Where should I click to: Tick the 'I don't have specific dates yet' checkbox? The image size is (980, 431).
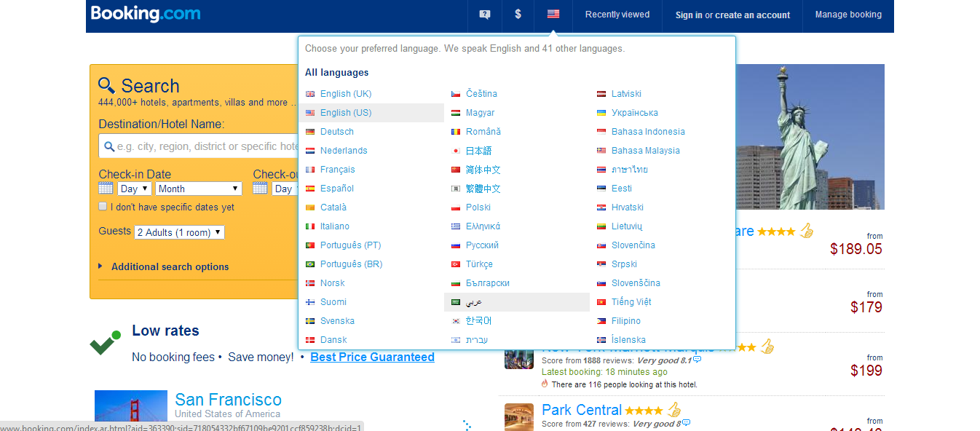click(103, 207)
